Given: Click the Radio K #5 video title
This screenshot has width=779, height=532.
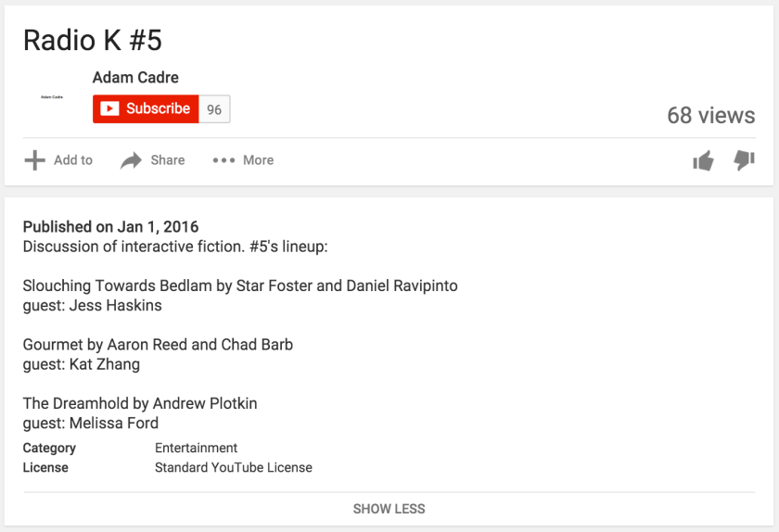Looking at the screenshot, I should (93, 41).
